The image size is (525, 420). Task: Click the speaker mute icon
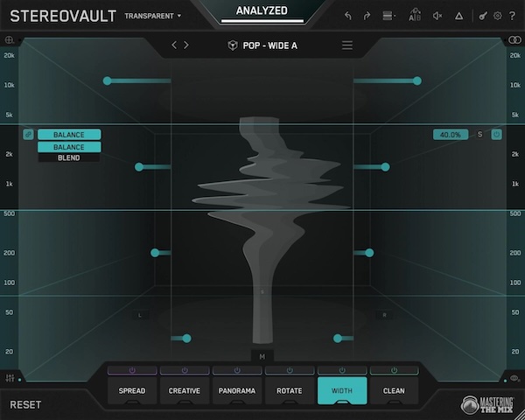pyautogui.click(x=437, y=16)
